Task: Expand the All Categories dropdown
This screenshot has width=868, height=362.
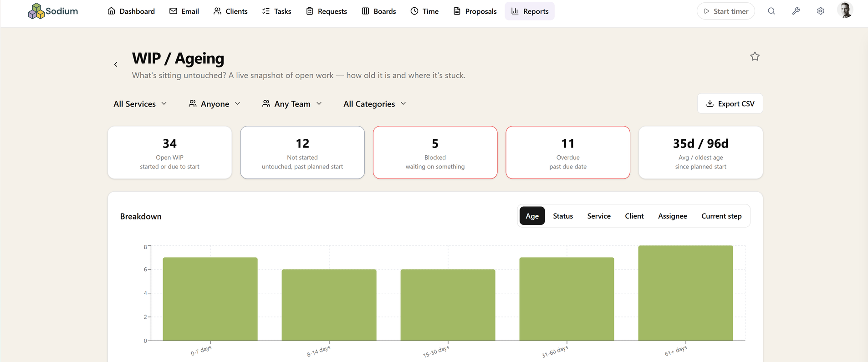Action: 374,104
